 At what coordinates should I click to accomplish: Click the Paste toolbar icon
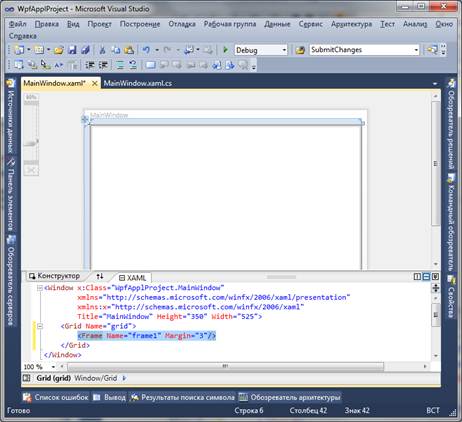129,50
